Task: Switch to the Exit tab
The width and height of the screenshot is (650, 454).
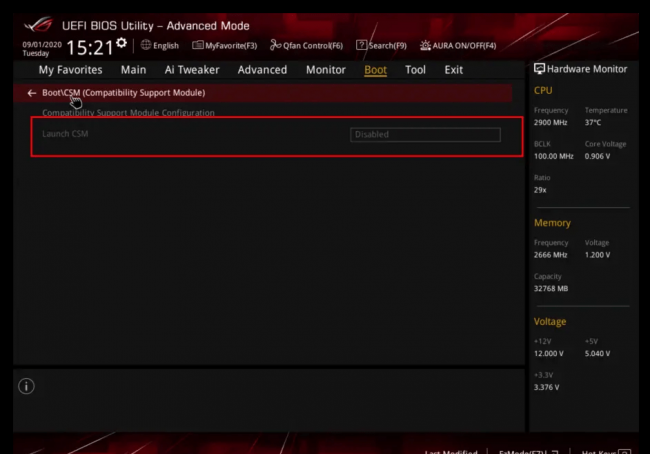Action: pos(454,70)
